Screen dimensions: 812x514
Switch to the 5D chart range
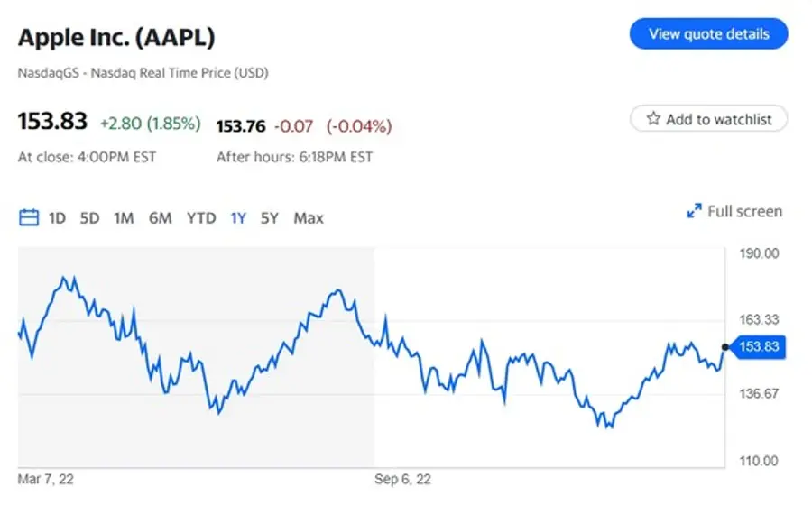pyautogui.click(x=89, y=217)
